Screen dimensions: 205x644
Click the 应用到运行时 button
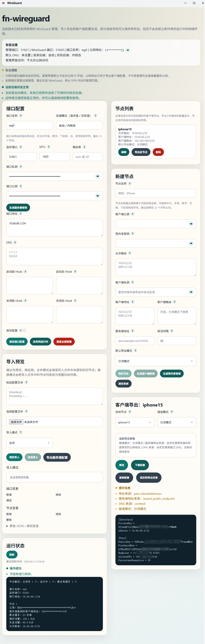tap(41, 341)
